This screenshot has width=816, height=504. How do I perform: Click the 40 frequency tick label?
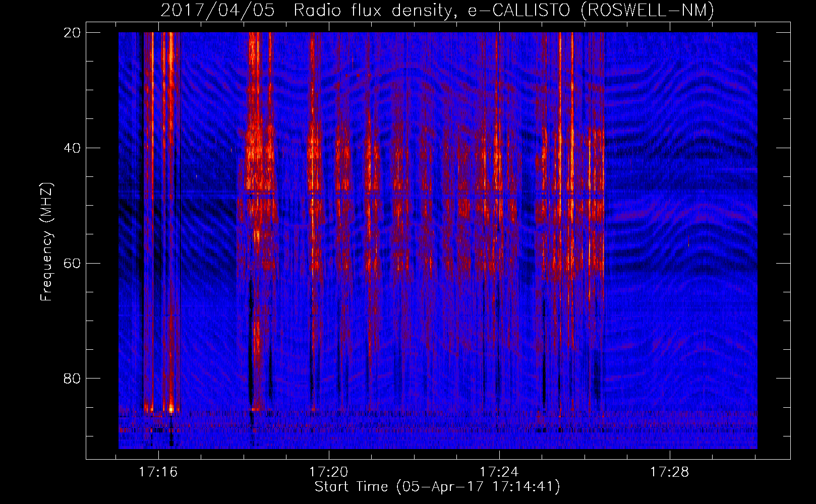[x=72, y=148]
